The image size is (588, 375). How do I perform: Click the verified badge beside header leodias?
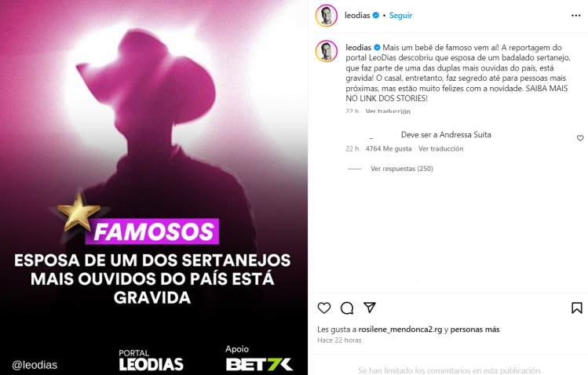[376, 16]
